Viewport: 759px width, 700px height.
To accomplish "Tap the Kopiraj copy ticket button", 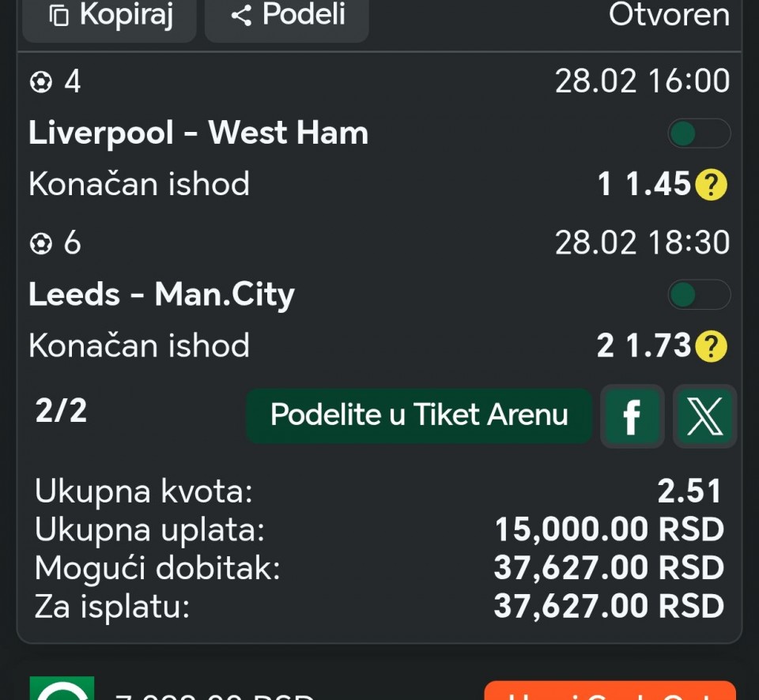I will (109, 17).
